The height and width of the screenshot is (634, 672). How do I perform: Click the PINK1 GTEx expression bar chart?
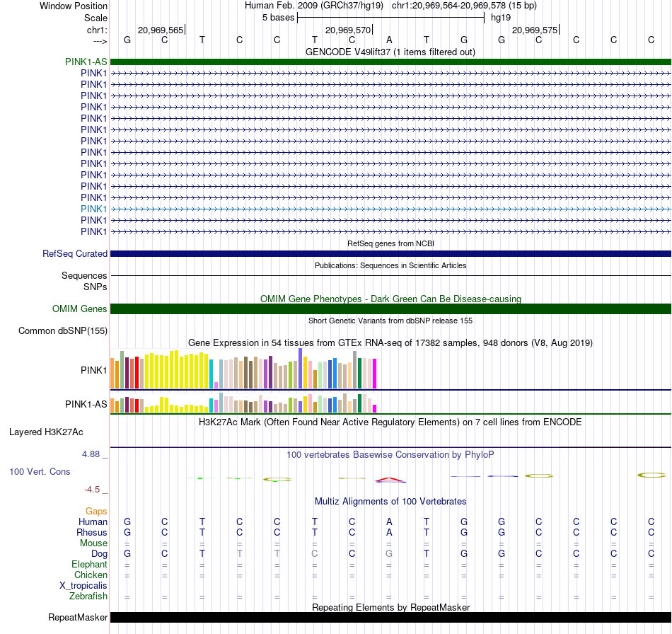pyautogui.click(x=243, y=369)
